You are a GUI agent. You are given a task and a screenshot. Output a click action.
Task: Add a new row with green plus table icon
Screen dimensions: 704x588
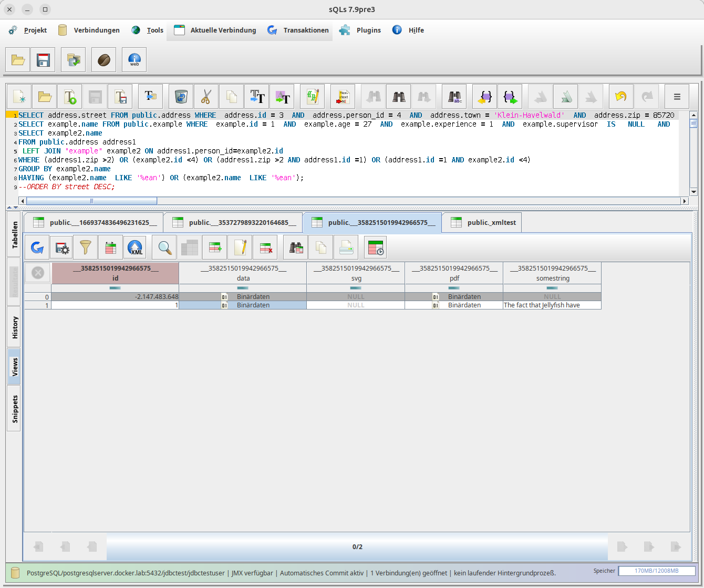[x=215, y=247]
